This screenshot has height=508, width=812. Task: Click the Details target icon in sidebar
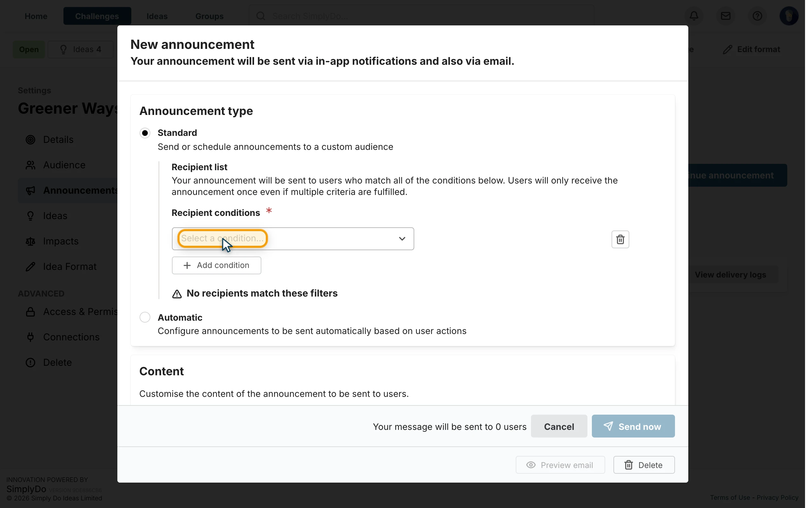point(30,139)
